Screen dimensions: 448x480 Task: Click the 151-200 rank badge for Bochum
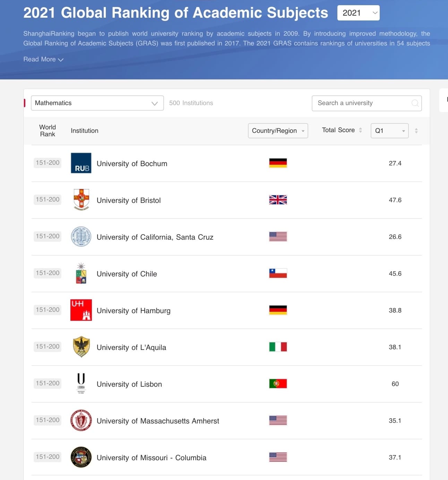tap(48, 163)
